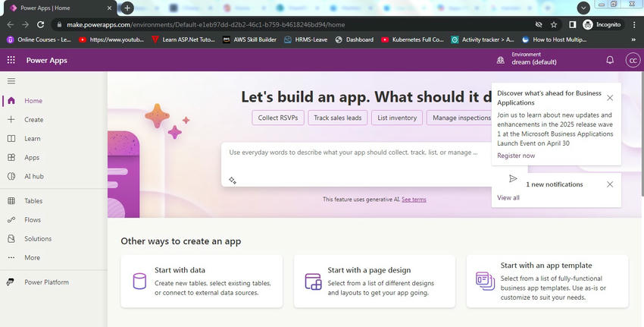Click the Apps grid icon
Viewport: 644px width, 327px height.
pos(11,157)
